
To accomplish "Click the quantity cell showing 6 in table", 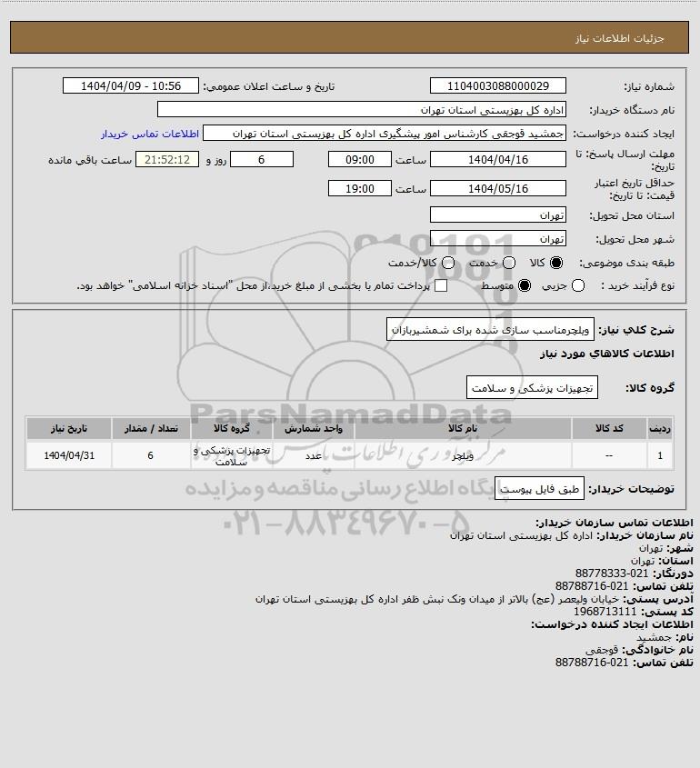I will [151, 455].
